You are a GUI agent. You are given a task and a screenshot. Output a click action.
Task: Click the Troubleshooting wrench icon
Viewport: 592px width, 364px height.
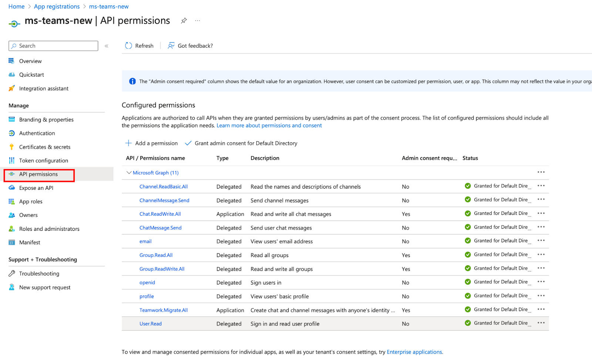(11, 274)
